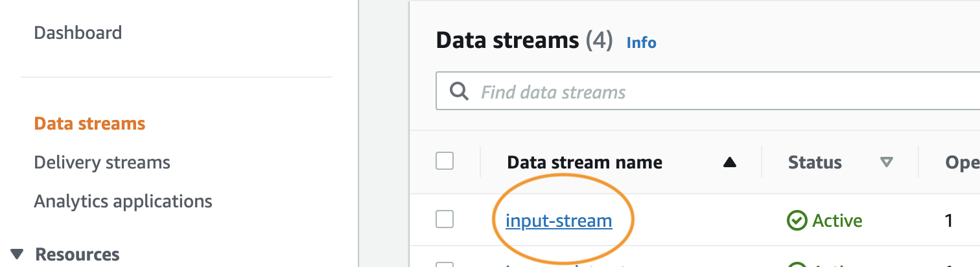Select the input-stream row checkbox
The width and height of the screenshot is (980, 267).
tap(445, 220)
